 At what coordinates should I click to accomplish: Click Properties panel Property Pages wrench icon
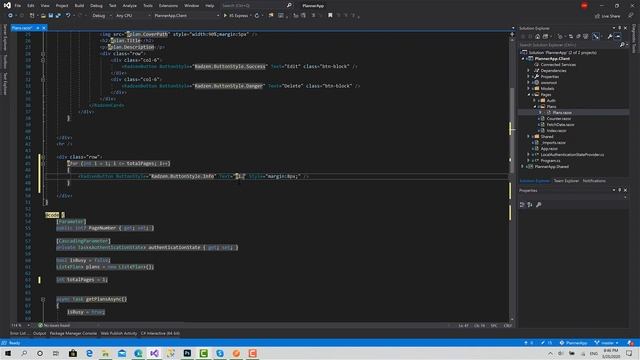pyautogui.click(x=539, y=204)
